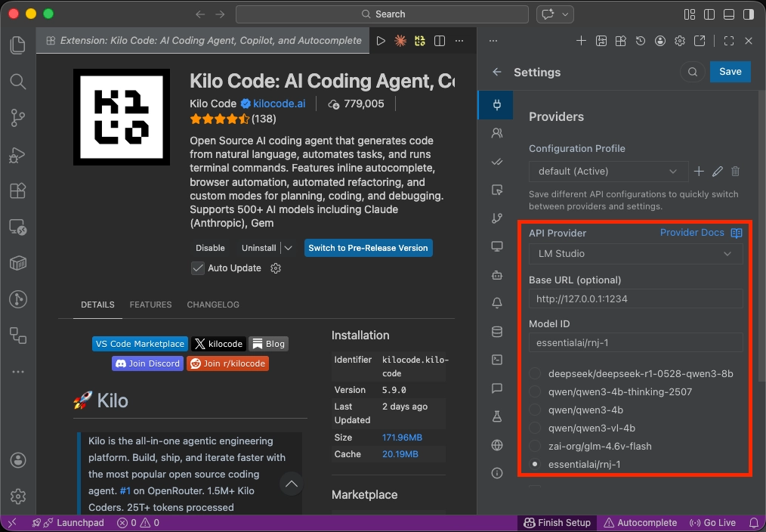The height and width of the screenshot is (532, 766).
Task: Open the Configuration Profile dropdown
Action: tap(608, 172)
